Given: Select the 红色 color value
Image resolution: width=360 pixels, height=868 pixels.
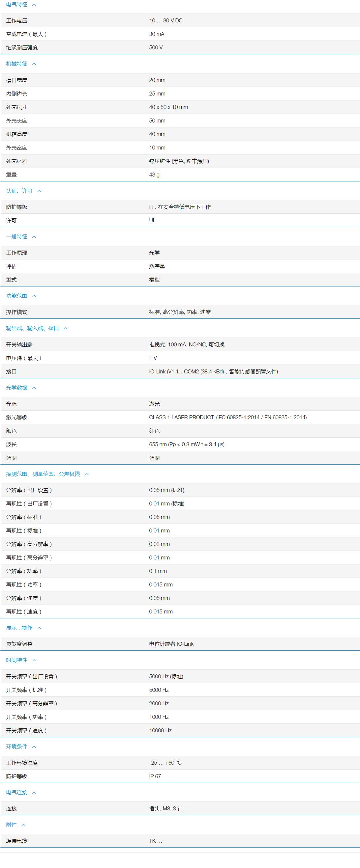Looking at the screenshot, I should (154, 431).
